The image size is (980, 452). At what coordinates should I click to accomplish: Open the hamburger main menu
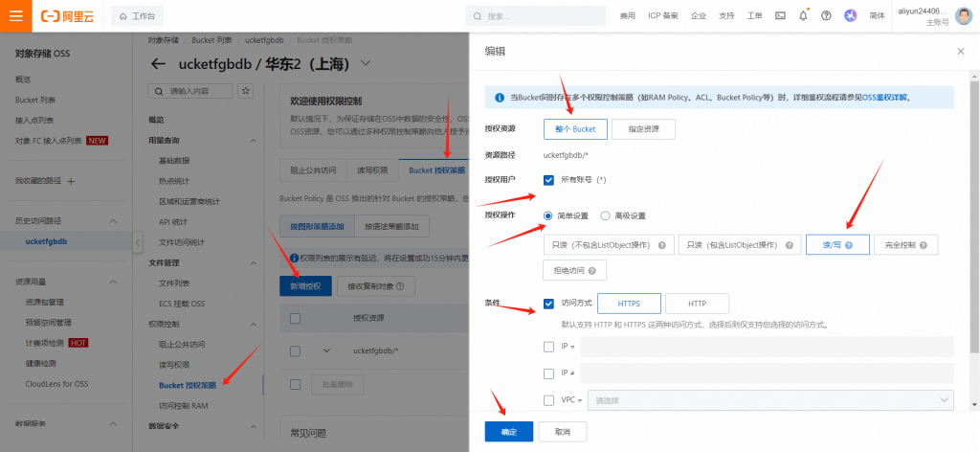click(x=15, y=15)
